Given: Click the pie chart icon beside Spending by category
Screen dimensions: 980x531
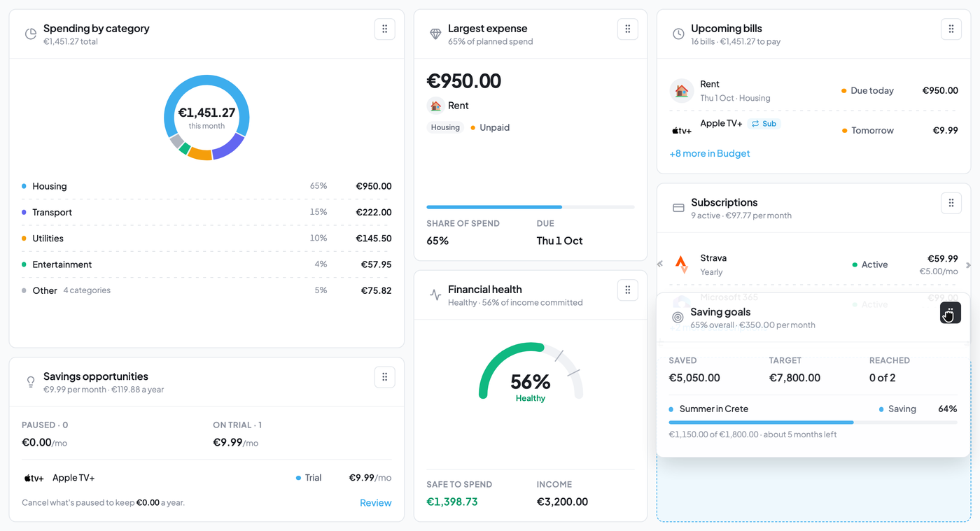Looking at the screenshot, I should point(30,34).
